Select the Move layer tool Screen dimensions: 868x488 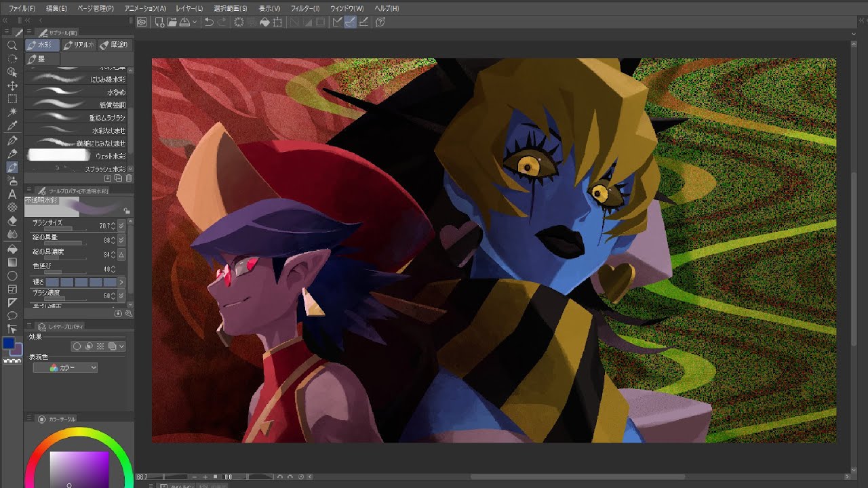[x=12, y=86]
